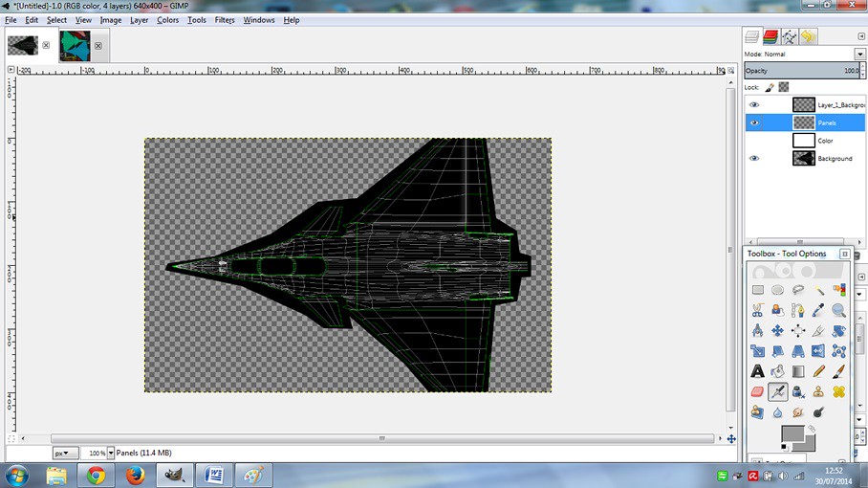The image size is (868, 488).
Task: Select the Rotate tool
Action: (x=838, y=331)
